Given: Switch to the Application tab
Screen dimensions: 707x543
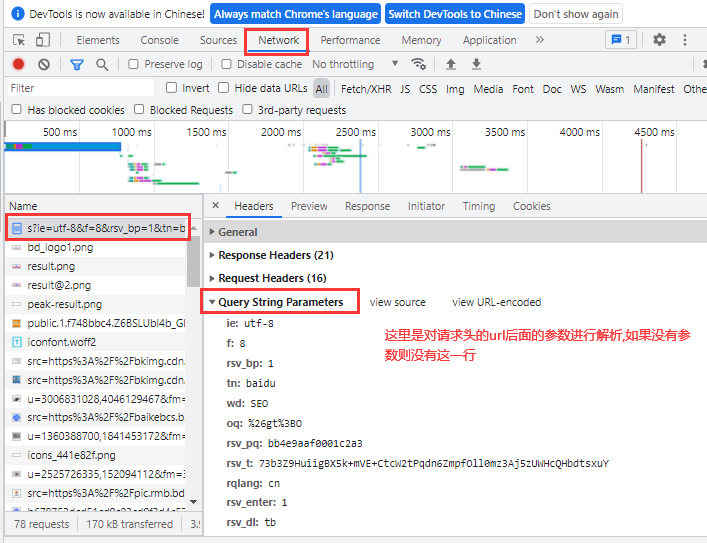Looking at the screenshot, I should tap(489, 40).
